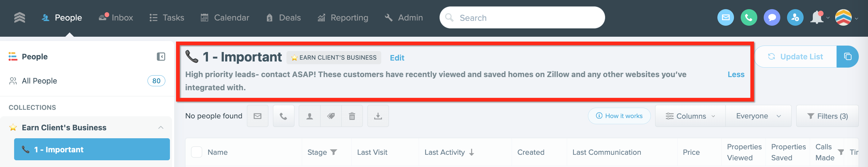Collapse the Earn Client's Business collection
Viewport: 868px width, 167px height.
click(161, 127)
